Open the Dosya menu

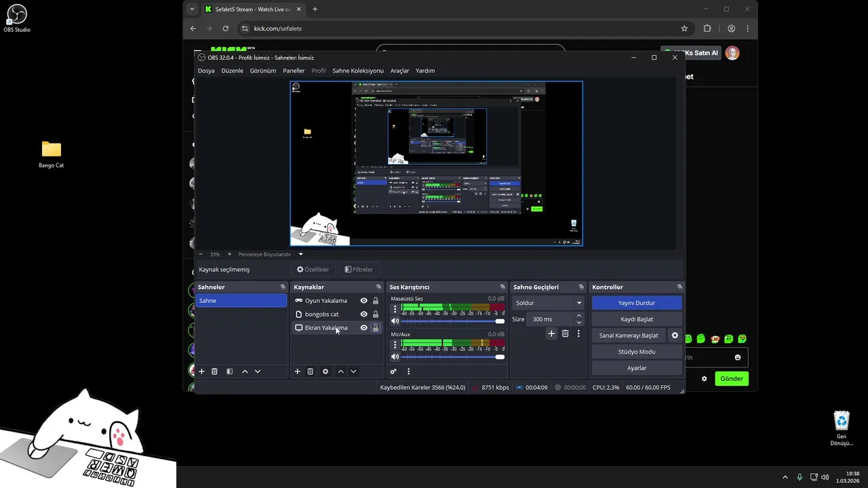point(206,70)
